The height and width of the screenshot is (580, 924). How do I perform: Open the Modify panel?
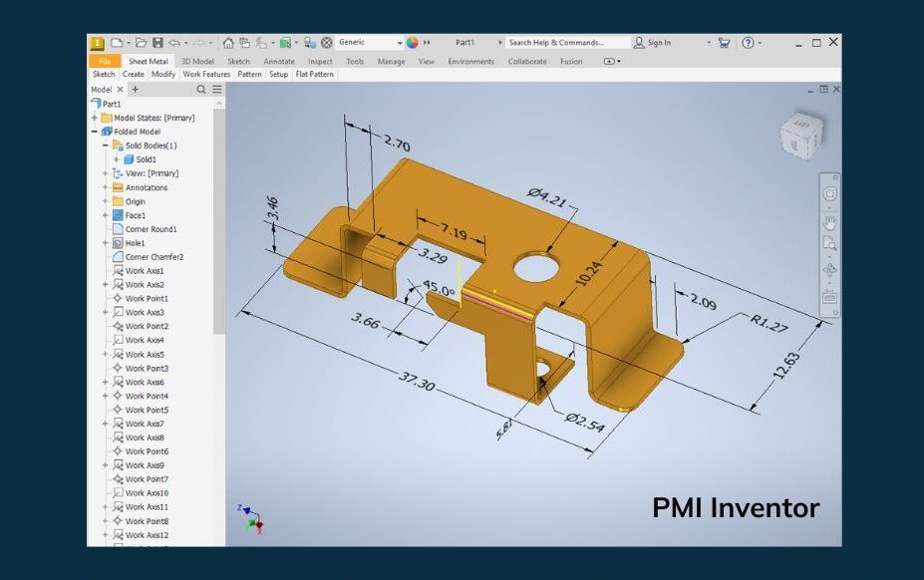click(163, 75)
